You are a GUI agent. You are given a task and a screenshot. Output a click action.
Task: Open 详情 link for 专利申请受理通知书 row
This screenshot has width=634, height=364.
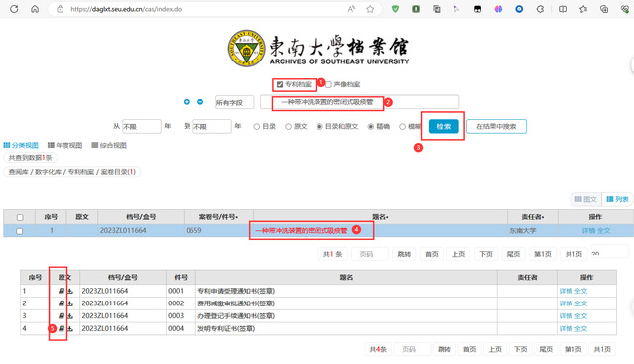(566, 291)
